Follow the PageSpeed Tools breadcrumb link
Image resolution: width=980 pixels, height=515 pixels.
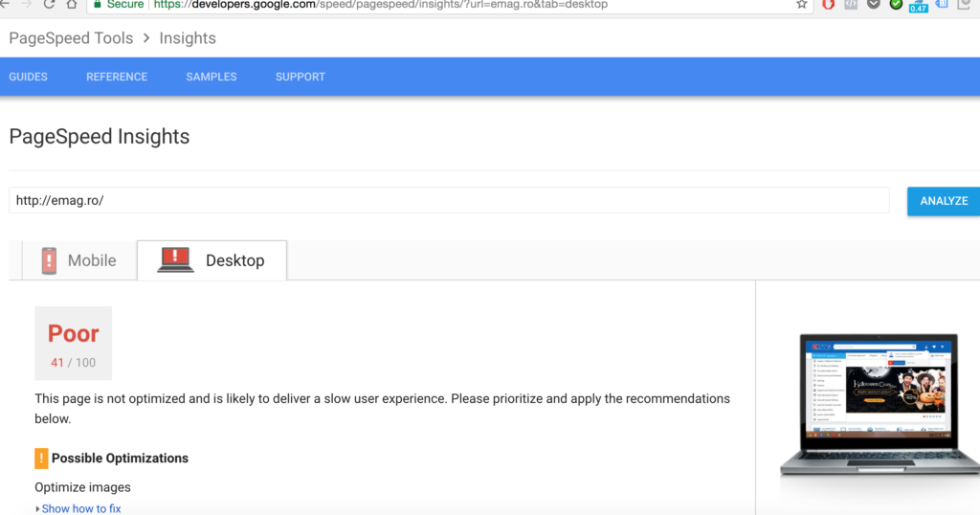[x=71, y=38]
